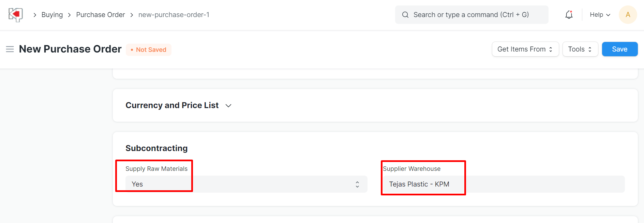Click the up-down arrows in Supply Raw Materials

click(x=357, y=184)
